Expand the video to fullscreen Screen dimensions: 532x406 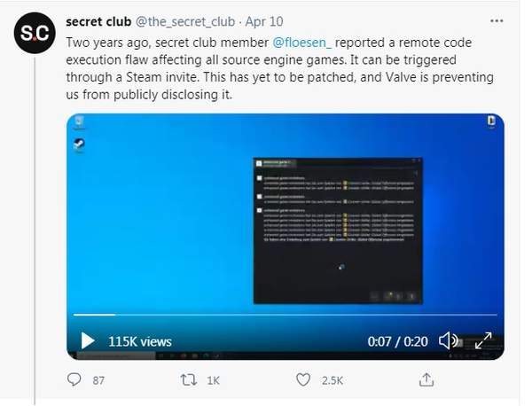click(x=483, y=340)
